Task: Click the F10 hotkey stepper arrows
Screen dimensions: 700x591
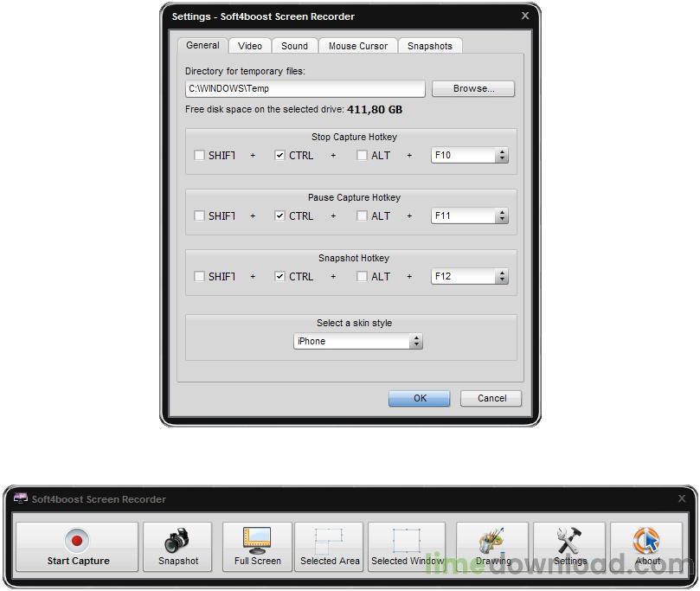Action: [x=503, y=156]
